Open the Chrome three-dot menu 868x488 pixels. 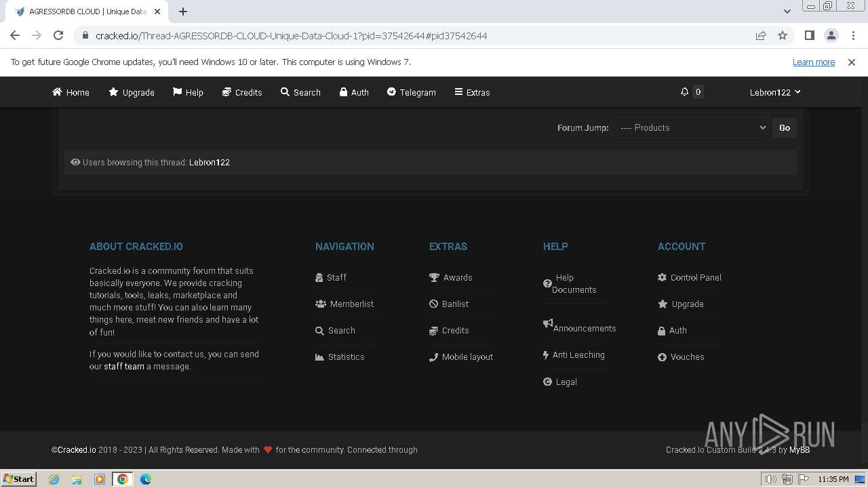[x=853, y=35]
